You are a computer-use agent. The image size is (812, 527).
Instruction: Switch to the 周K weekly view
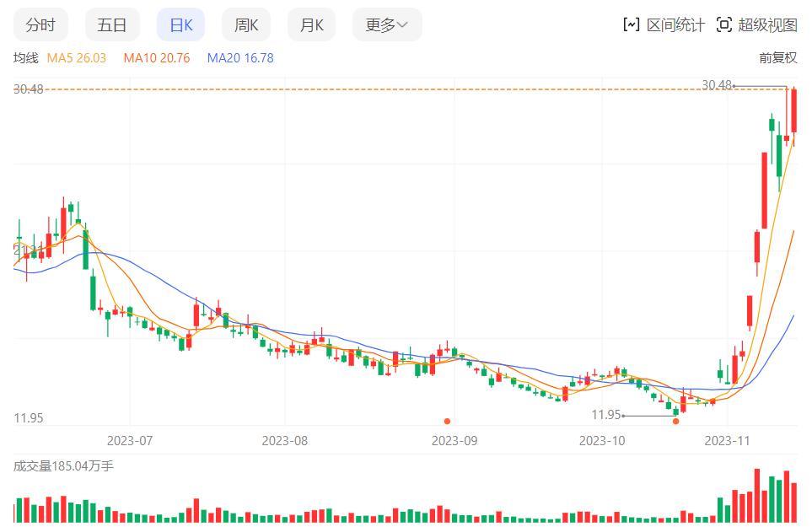click(245, 24)
